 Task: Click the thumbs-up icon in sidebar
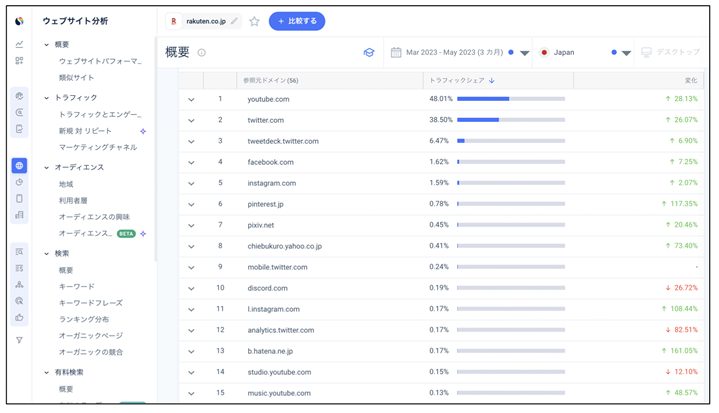coord(19,317)
